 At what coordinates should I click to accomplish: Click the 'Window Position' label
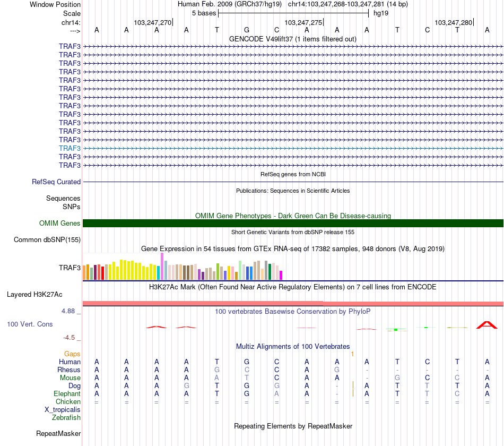(55, 4)
